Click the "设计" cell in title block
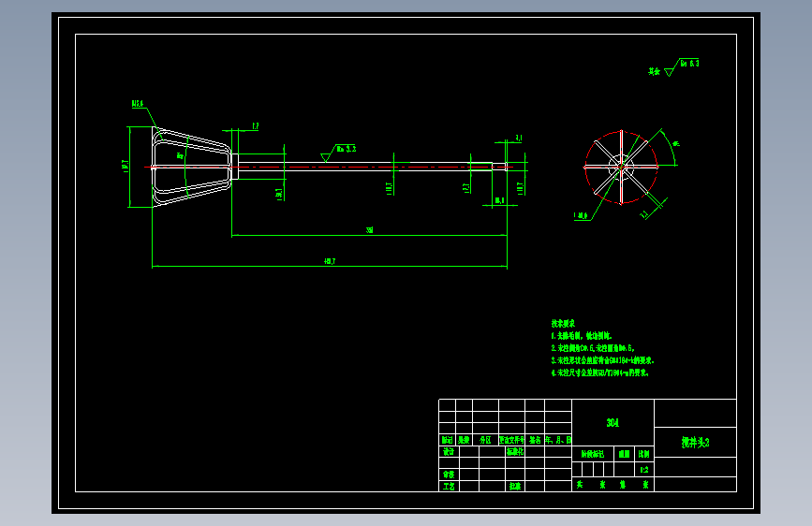812x526 pixels. pyautogui.click(x=449, y=451)
